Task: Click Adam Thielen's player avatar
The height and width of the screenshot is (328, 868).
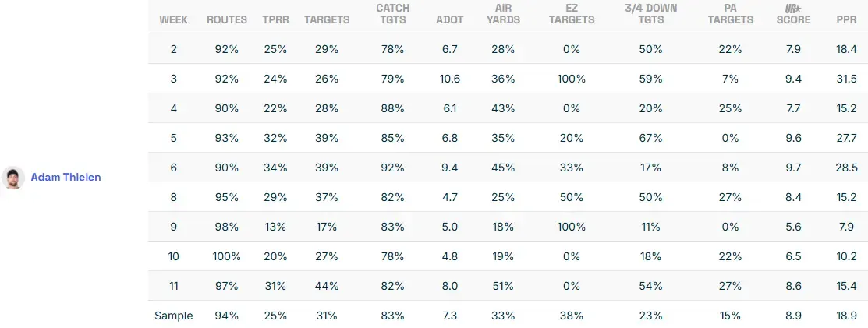Action: click(x=12, y=177)
